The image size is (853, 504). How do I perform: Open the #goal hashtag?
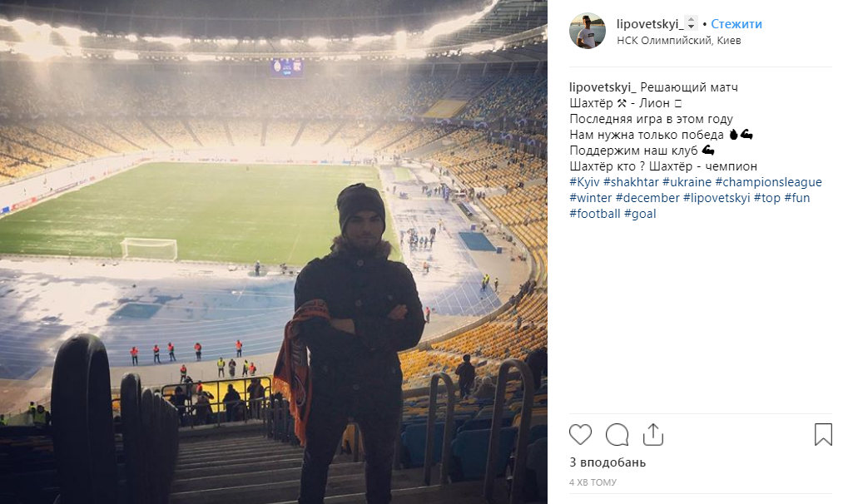coord(640,214)
